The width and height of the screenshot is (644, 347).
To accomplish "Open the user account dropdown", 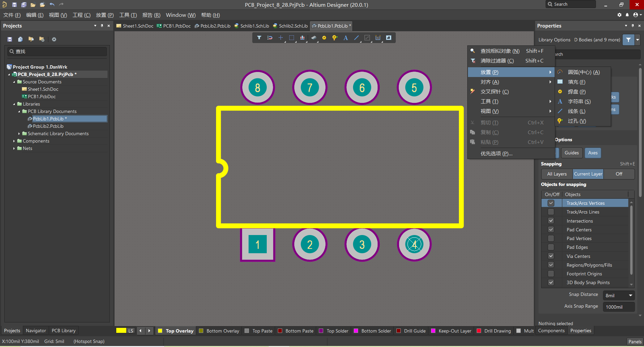I will 637,15.
